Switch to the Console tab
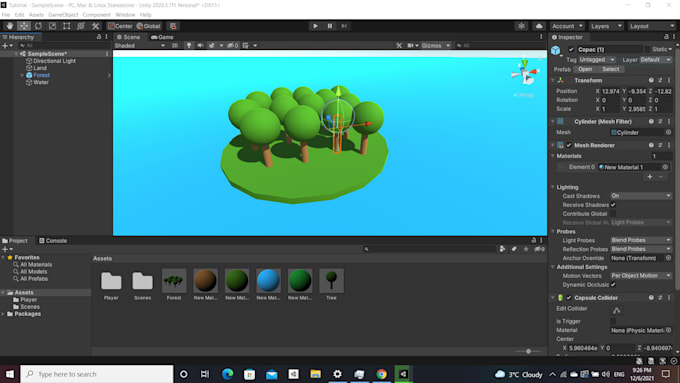Image resolution: width=680 pixels, height=383 pixels. (x=53, y=241)
